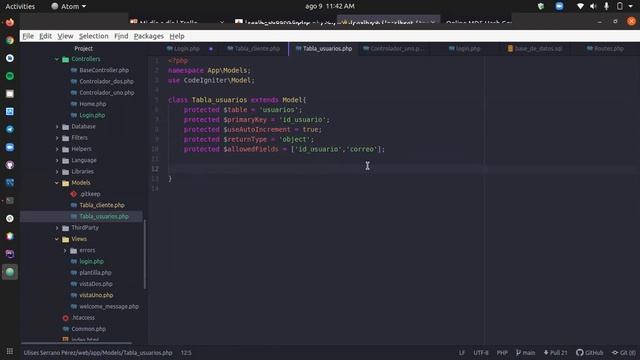Open the Packages menu
Viewport: 640px width, 360px height.
pyautogui.click(x=149, y=36)
